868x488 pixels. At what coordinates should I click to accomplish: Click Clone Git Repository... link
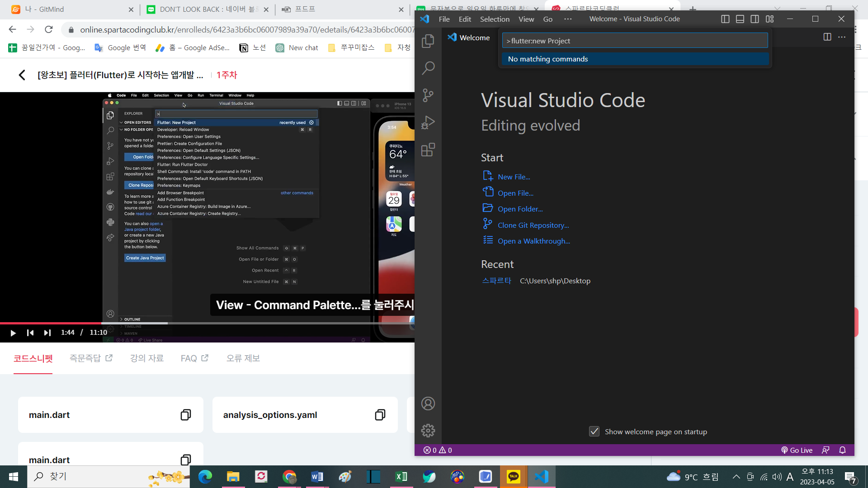coord(533,225)
